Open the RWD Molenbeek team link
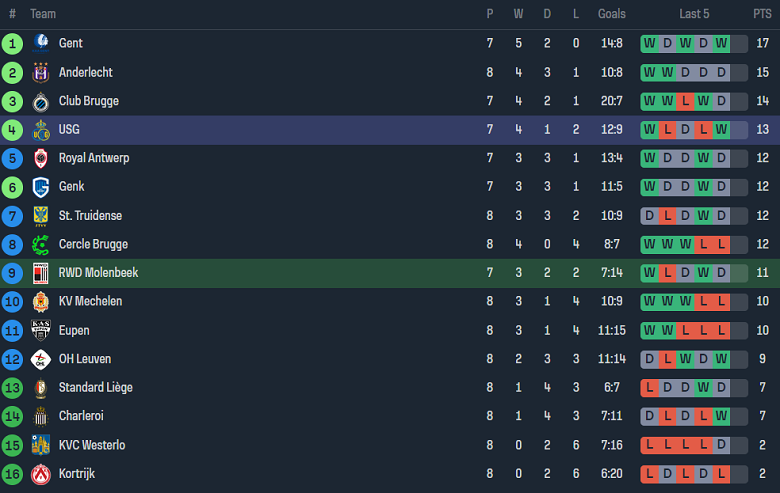The image size is (780, 493). 98,273
